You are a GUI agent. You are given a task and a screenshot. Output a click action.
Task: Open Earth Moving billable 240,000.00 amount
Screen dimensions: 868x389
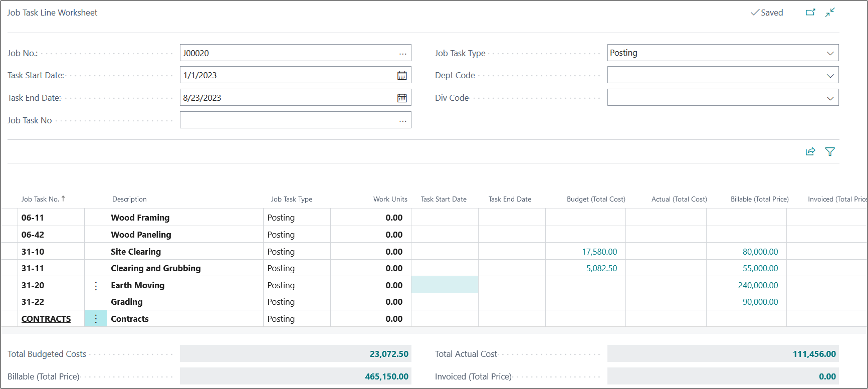[x=758, y=285]
